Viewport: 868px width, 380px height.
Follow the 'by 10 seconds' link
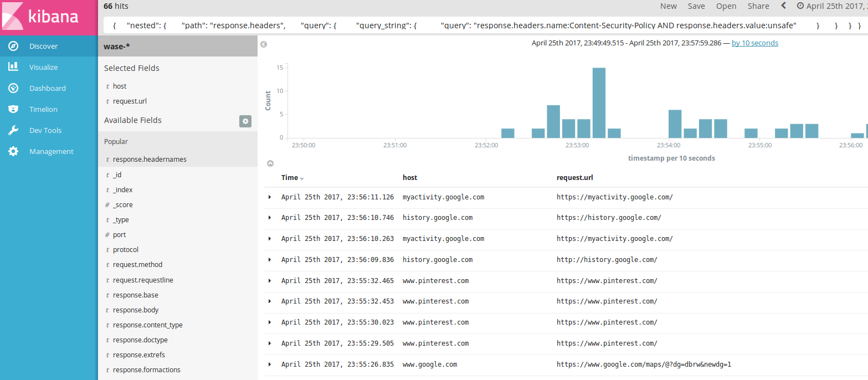754,43
